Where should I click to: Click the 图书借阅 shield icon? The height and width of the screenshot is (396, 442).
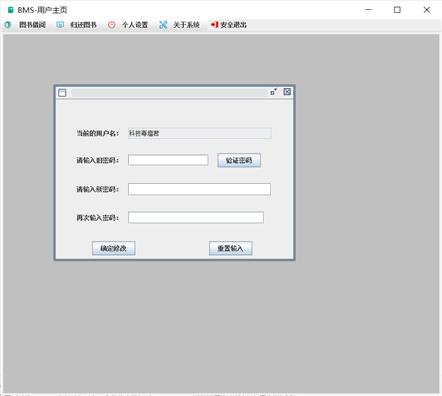(x=8, y=25)
